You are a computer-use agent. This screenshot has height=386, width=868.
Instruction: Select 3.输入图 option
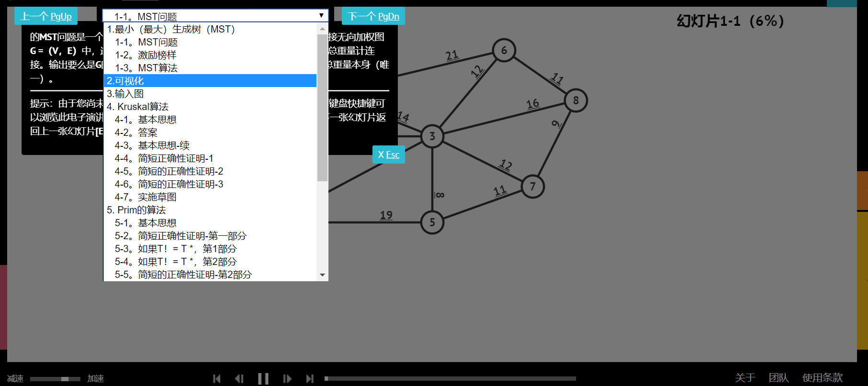(210, 94)
